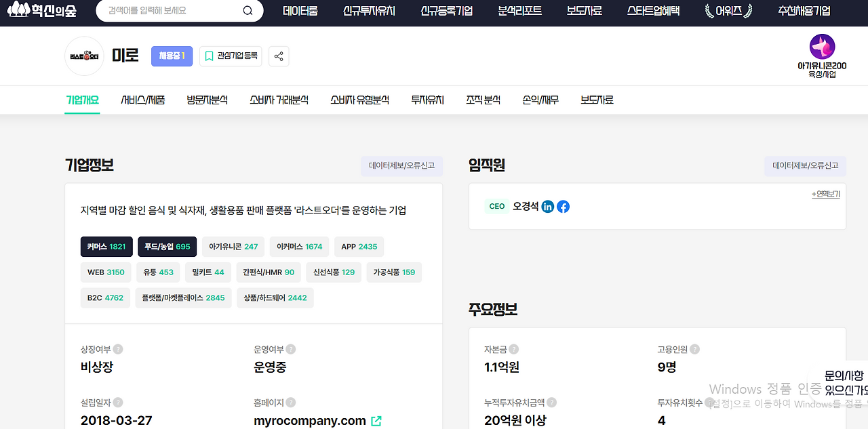Select the 소비자 유형분석 tab
The image size is (868, 429).
359,100
